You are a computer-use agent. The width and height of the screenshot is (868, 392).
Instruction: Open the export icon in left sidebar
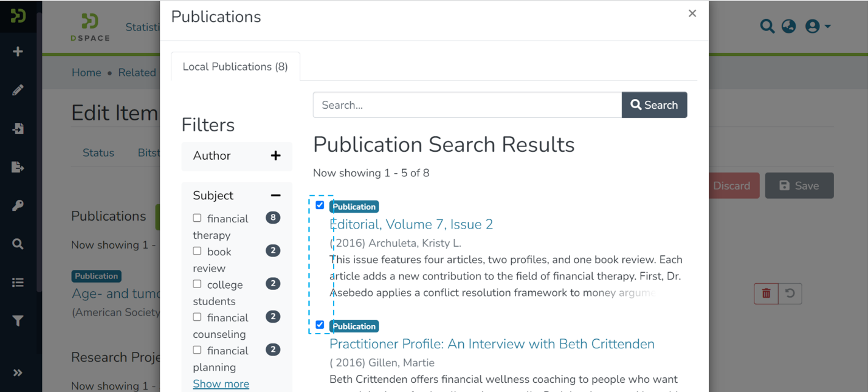(x=18, y=167)
